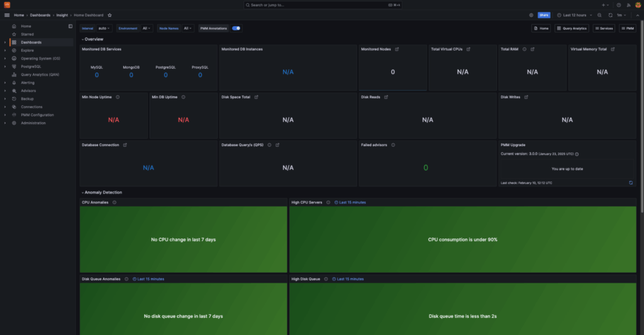Open Advisors in the sidebar
The image size is (644, 335).
(28, 91)
